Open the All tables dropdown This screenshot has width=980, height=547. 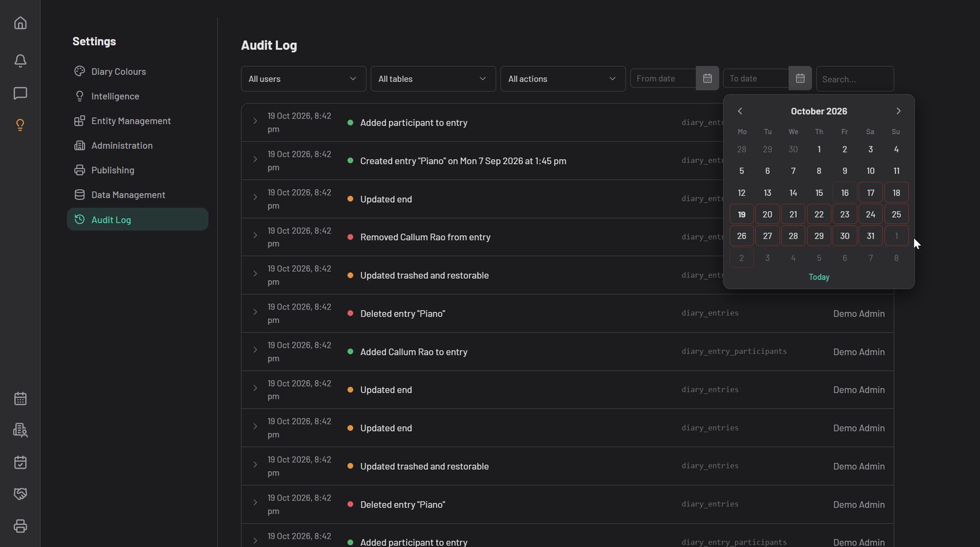pos(433,79)
